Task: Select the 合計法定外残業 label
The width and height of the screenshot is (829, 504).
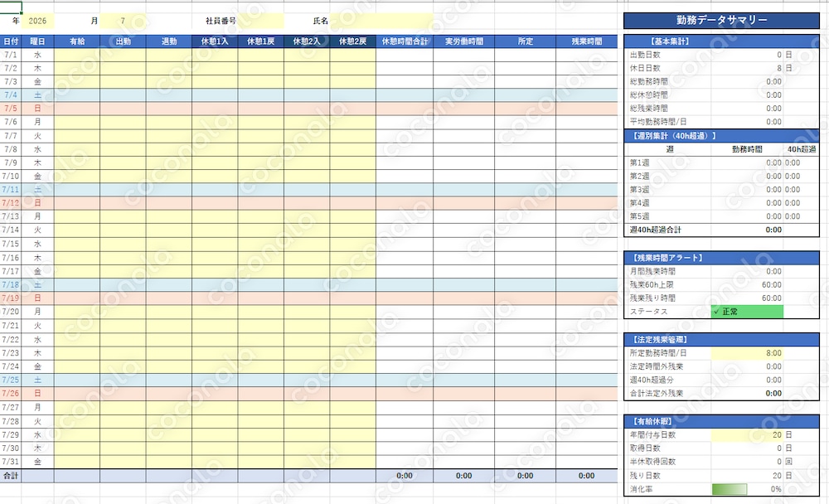Action: tap(656, 394)
